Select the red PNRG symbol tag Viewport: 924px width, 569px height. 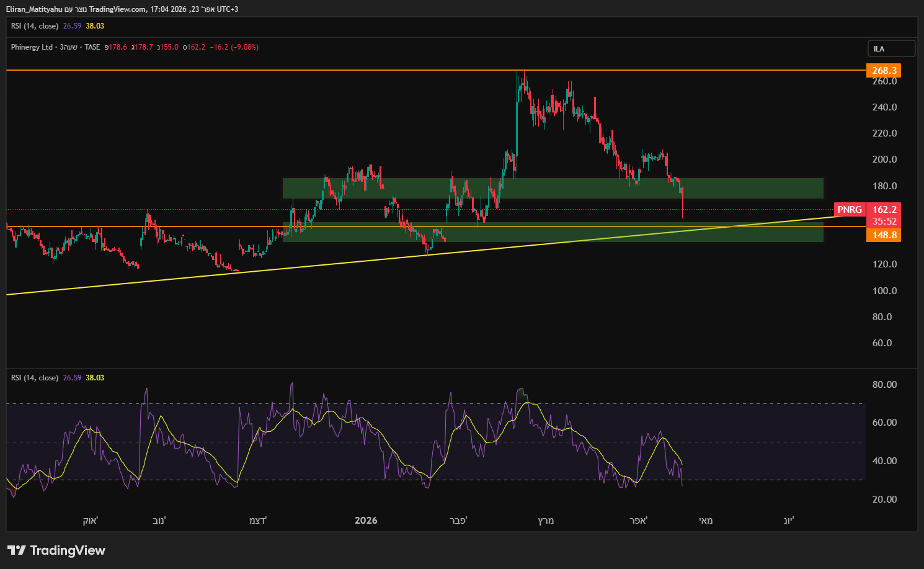tap(849, 210)
